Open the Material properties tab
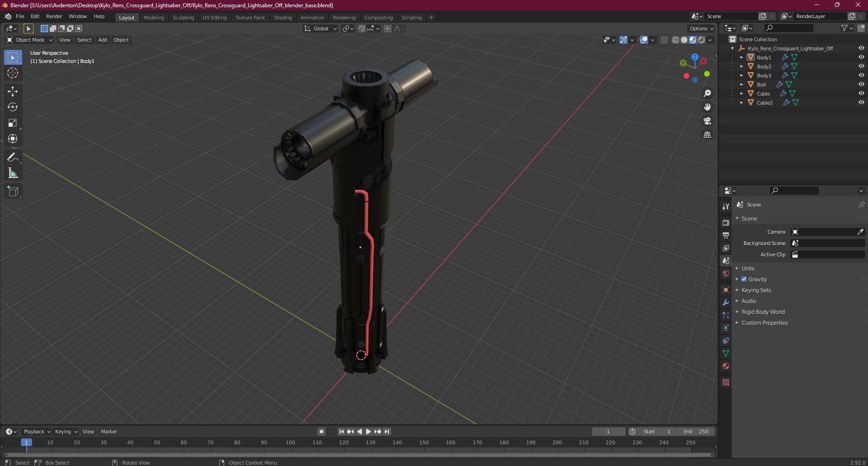 pyautogui.click(x=726, y=366)
